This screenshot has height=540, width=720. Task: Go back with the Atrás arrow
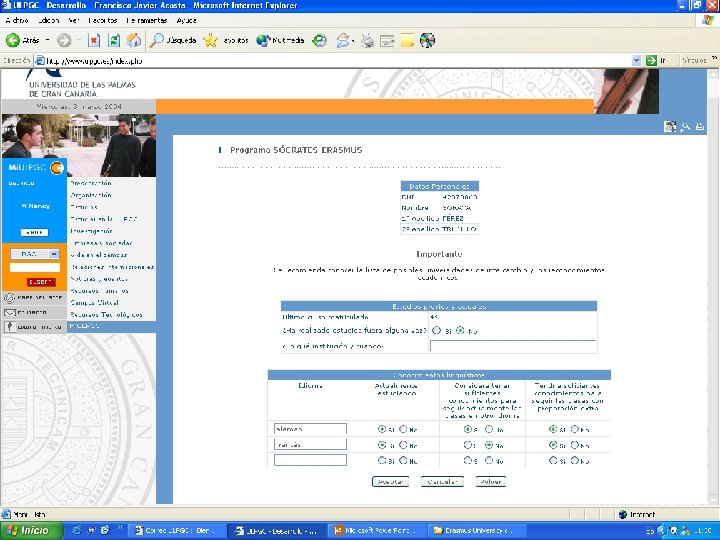click(x=22, y=40)
